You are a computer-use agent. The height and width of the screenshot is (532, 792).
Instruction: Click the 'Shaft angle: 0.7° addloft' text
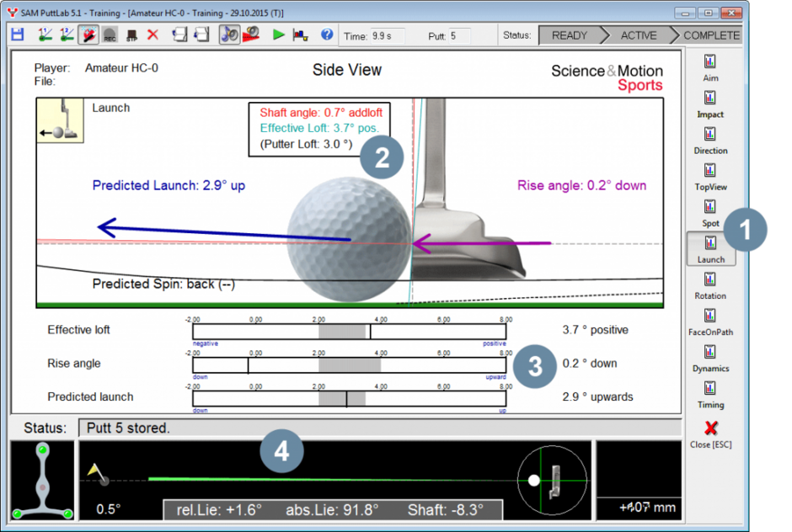pyautogui.click(x=321, y=113)
